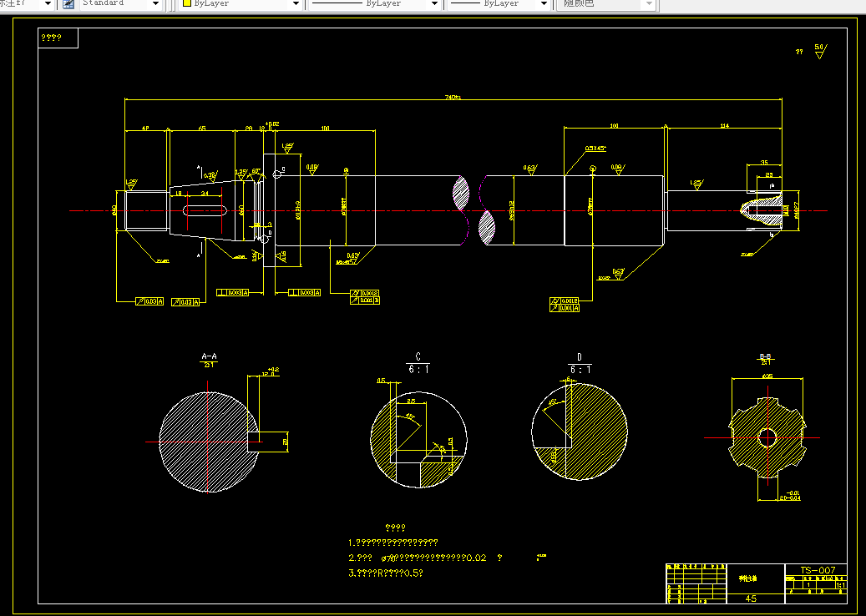Select the 6 : 1 scale under detail C
866x616 pixels.
[x=418, y=370]
